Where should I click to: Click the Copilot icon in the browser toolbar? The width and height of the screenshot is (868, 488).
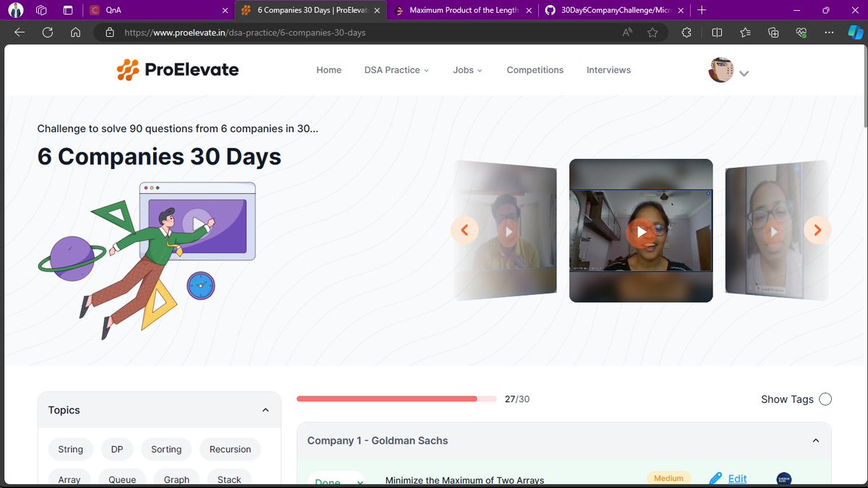coord(856,32)
